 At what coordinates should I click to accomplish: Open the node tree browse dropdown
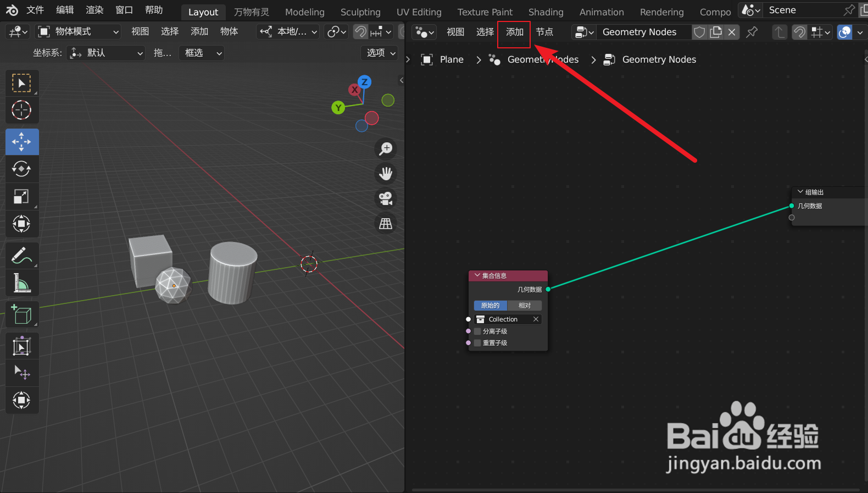584,32
